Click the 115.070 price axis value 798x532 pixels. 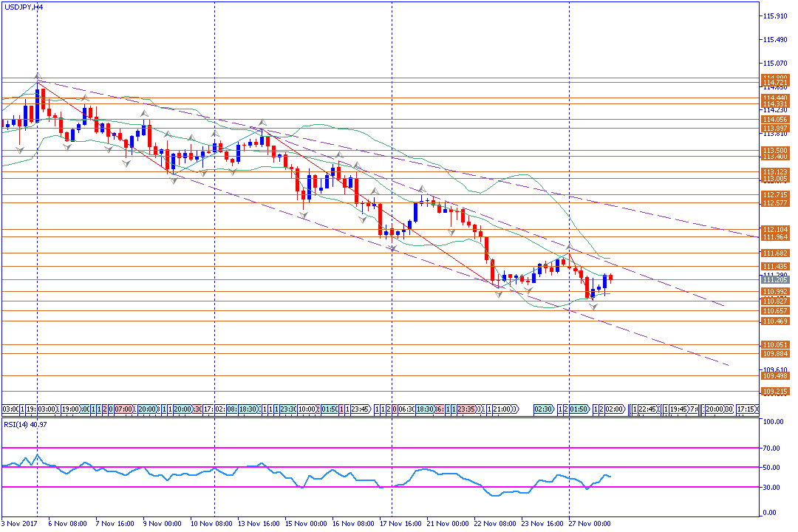(x=775, y=63)
